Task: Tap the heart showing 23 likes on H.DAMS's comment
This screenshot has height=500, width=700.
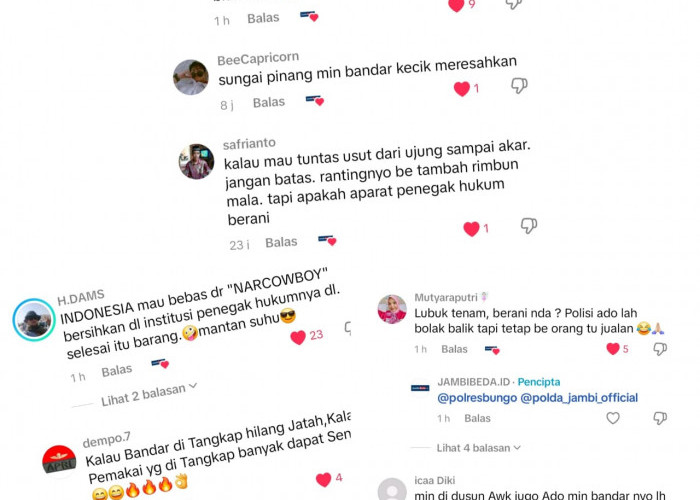Action: (298, 337)
